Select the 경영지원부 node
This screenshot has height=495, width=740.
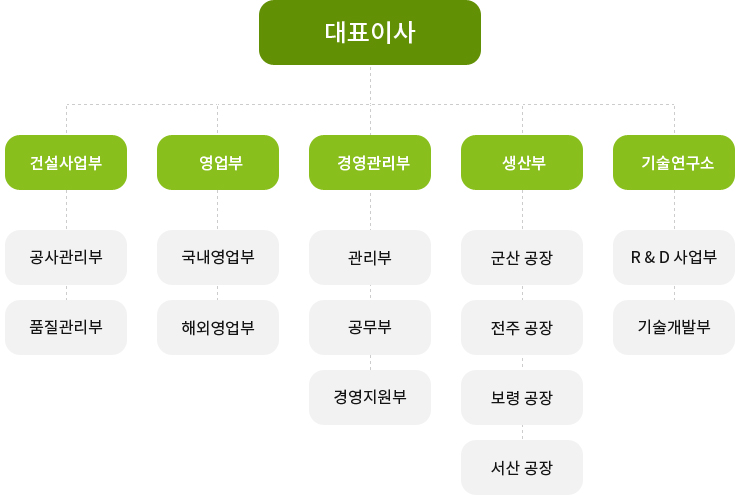pos(370,397)
